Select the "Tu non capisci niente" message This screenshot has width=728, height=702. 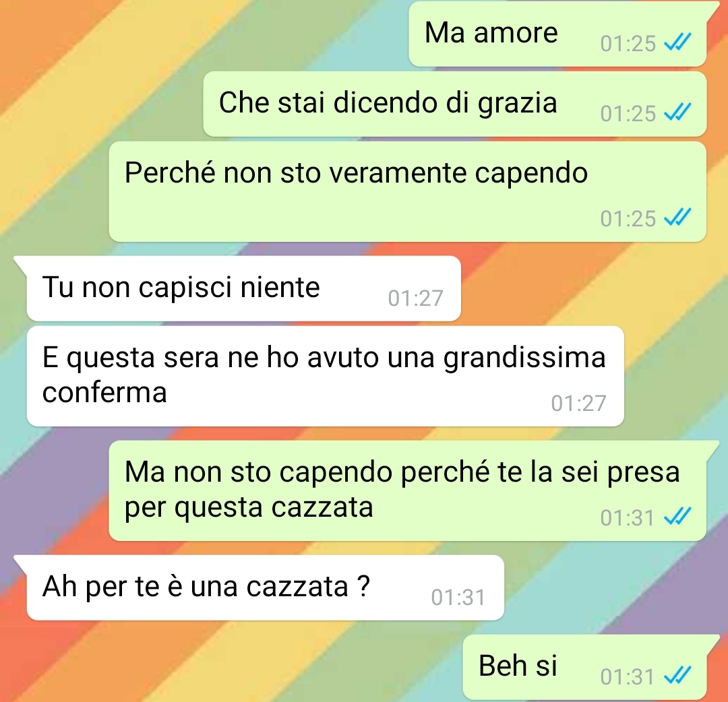tap(243, 288)
